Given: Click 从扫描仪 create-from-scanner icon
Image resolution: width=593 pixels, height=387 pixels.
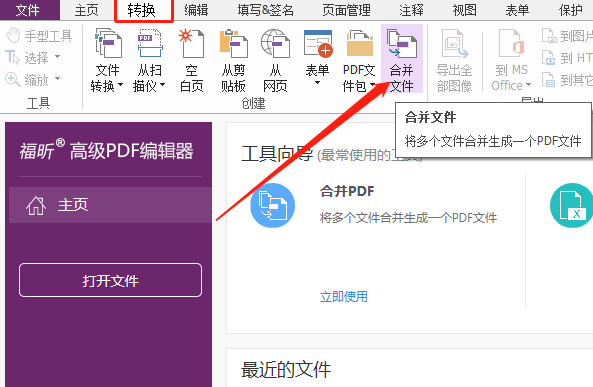Looking at the screenshot, I should (150, 44).
